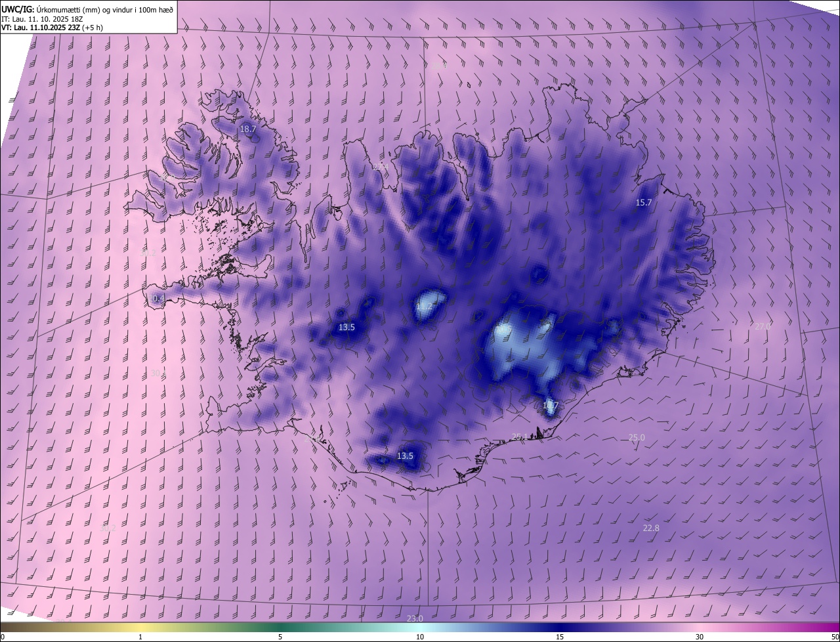
Task: Click the magenta end of the colour scale near 50
Action: click(x=832, y=628)
